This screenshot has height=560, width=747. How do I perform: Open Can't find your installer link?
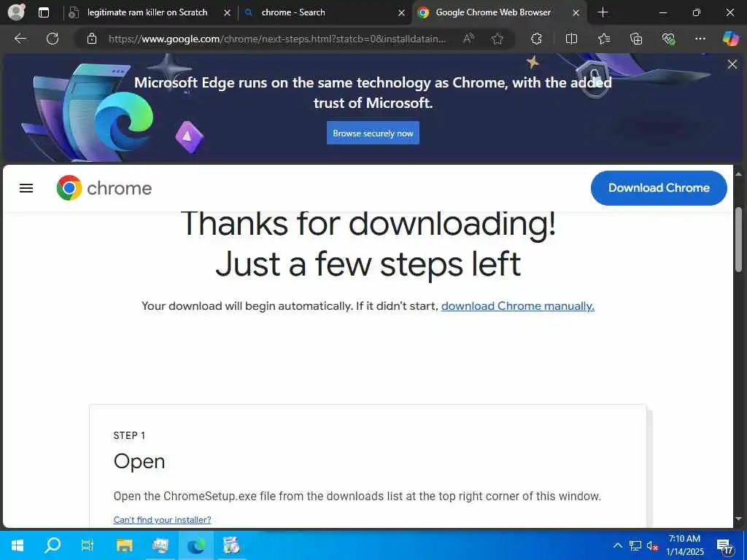click(162, 520)
